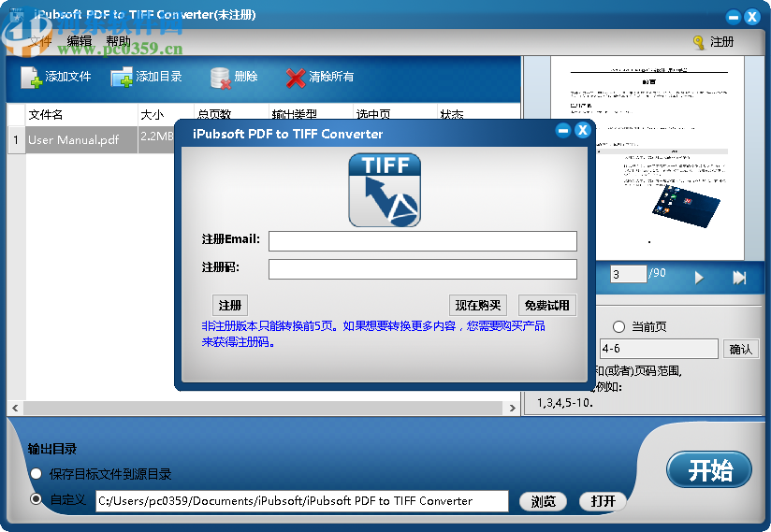Click right arrow of horizontal scrollbar
771x532 pixels.
512,408
